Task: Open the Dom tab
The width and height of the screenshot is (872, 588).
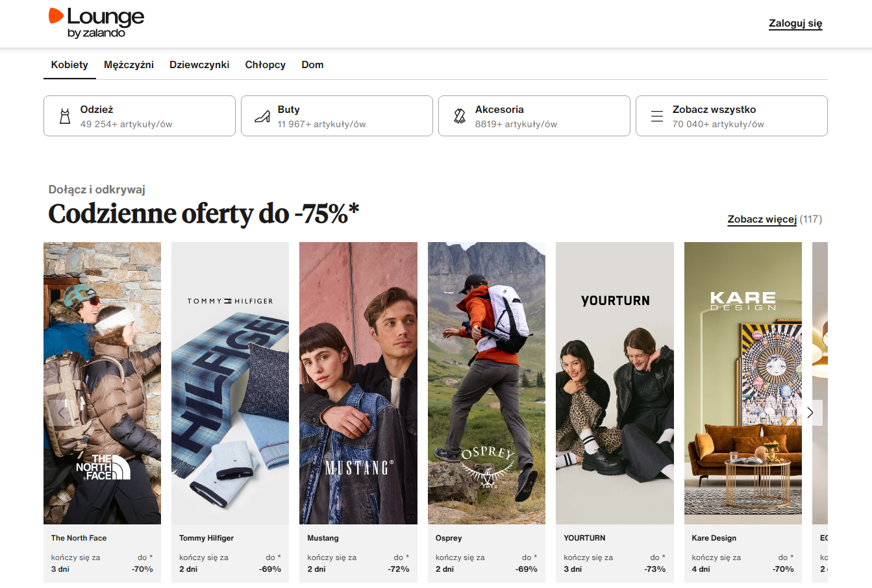Action: 312,65
